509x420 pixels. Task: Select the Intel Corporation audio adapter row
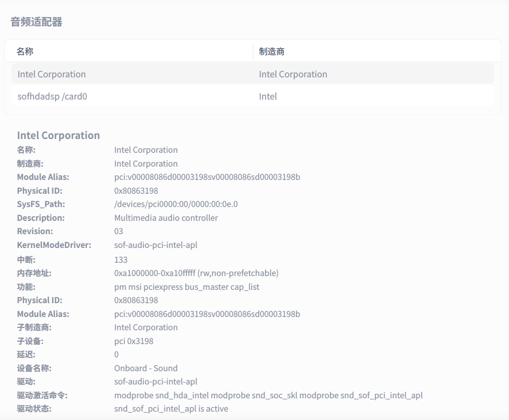click(52, 74)
